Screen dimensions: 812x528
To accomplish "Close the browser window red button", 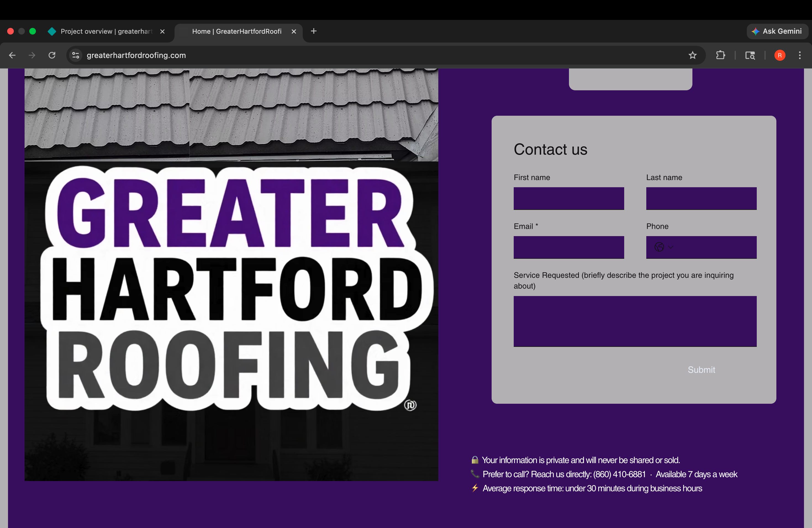I will (x=10, y=31).
